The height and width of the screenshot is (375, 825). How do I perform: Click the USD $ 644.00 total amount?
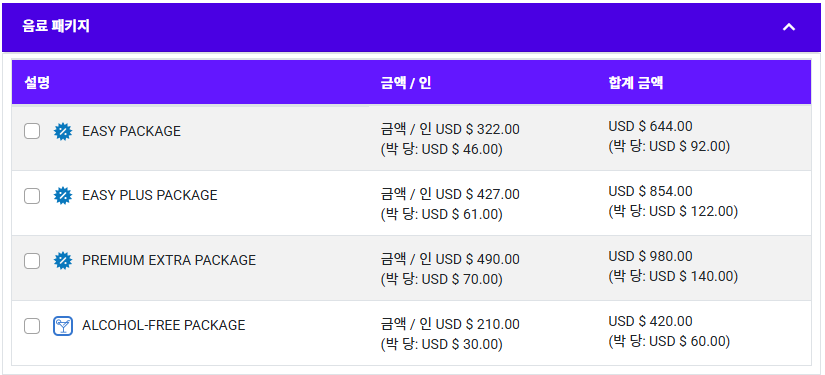(650, 126)
